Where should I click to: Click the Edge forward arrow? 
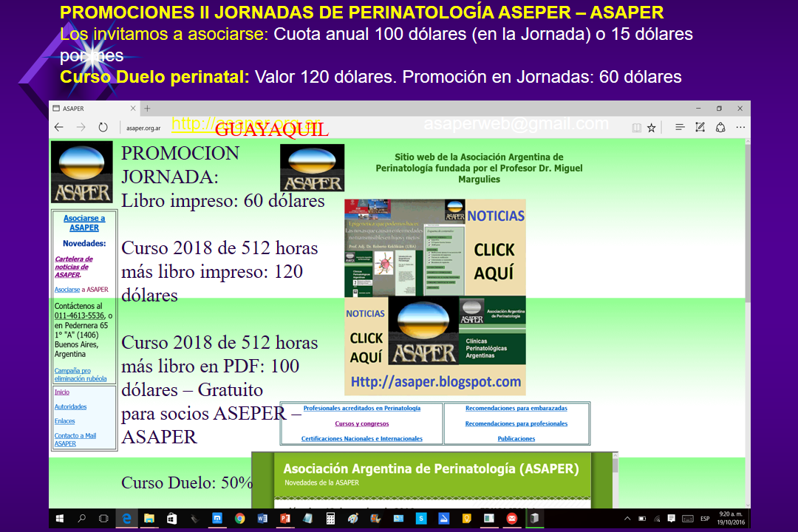click(x=81, y=127)
